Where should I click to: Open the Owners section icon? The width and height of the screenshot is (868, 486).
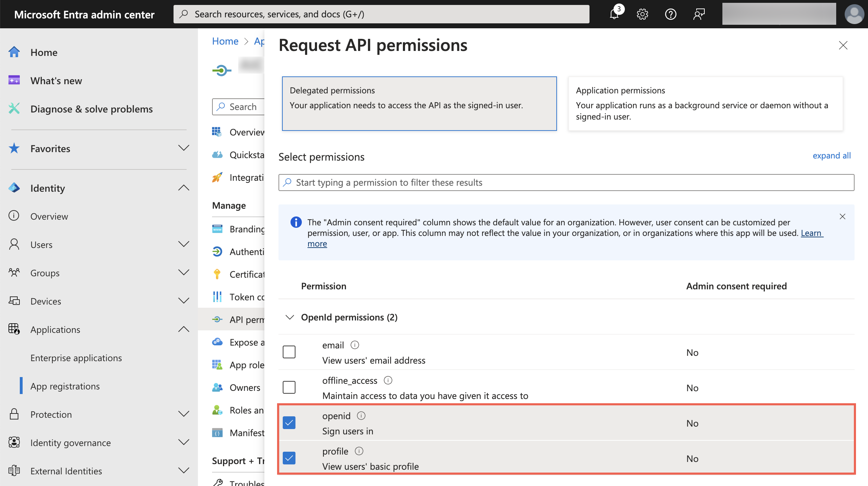[217, 387]
